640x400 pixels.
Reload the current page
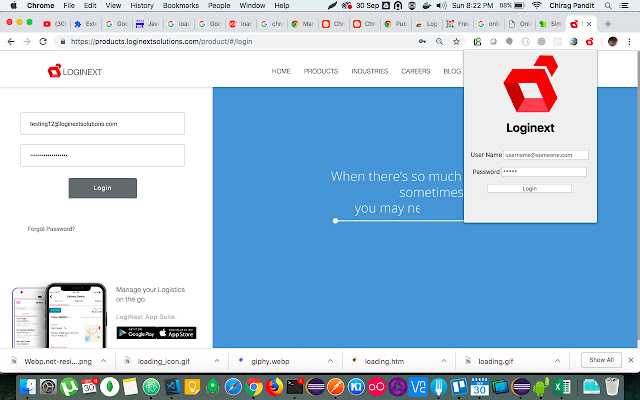pyautogui.click(x=43, y=42)
